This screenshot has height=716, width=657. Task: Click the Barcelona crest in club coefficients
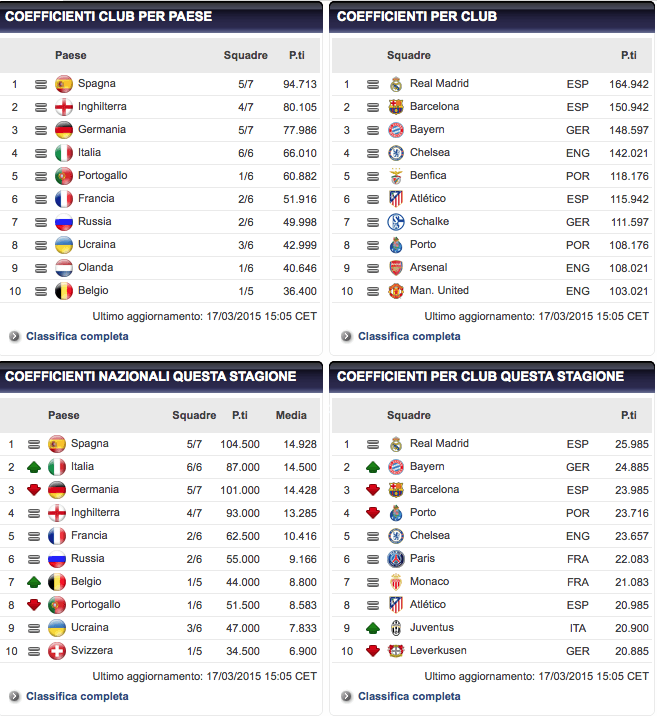coord(396,107)
